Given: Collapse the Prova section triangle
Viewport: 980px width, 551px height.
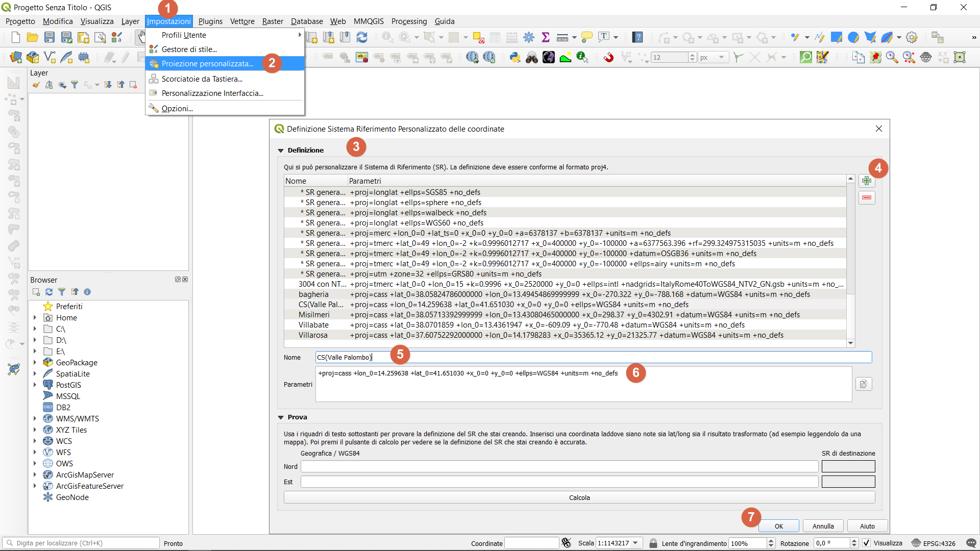Looking at the screenshot, I should pyautogui.click(x=281, y=417).
